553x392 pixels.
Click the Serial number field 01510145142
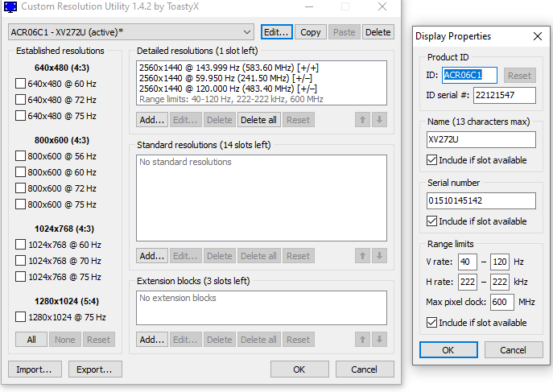point(481,200)
